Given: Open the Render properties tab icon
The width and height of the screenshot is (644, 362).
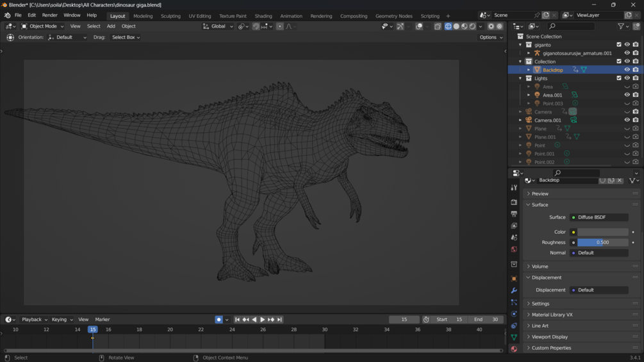Looking at the screenshot, I should (x=514, y=202).
